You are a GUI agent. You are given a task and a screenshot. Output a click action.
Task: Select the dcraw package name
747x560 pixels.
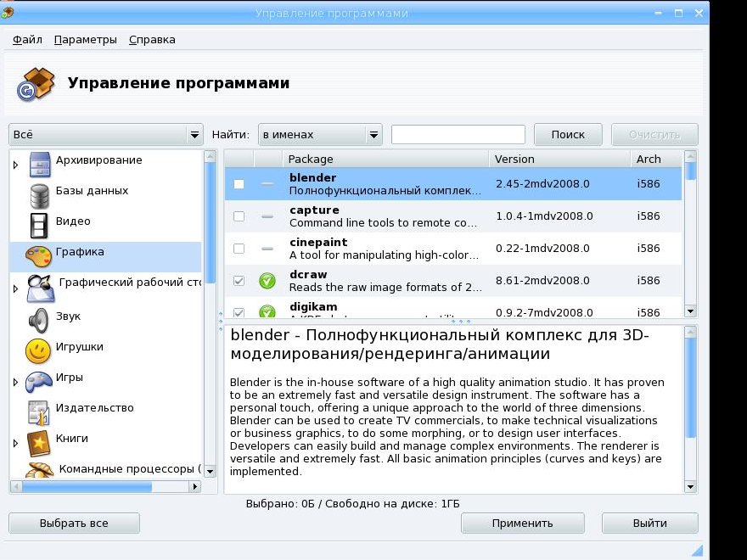click(308, 274)
